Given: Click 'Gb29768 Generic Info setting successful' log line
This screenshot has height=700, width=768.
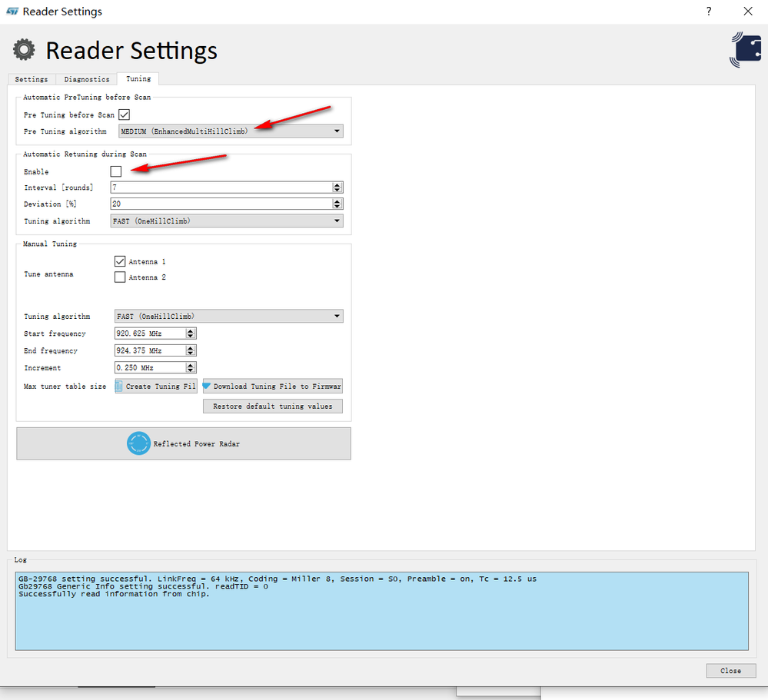Looking at the screenshot, I should click(x=143, y=586).
